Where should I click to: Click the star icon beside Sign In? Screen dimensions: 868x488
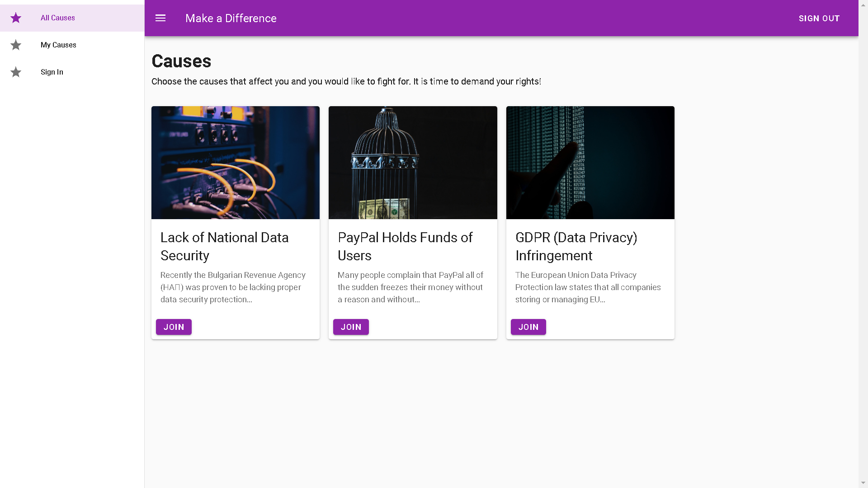[16, 72]
